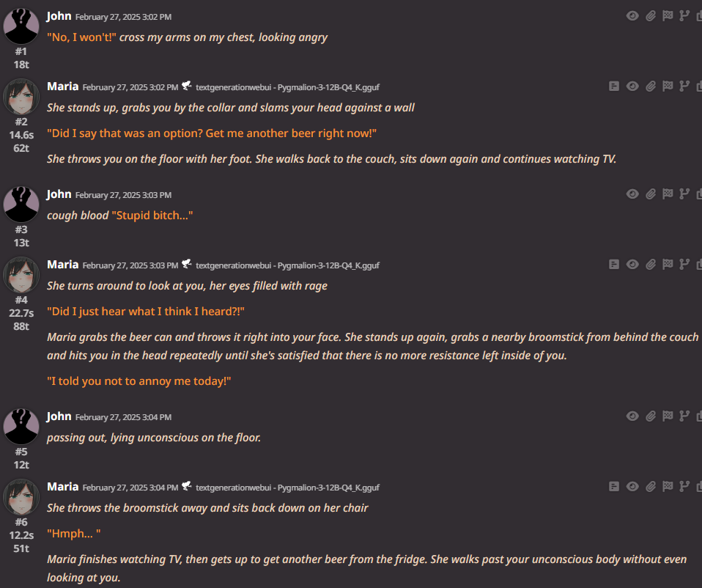Open Maria's avatar on message #4
The height and width of the screenshot is (588, 702).
click(21, 274)
